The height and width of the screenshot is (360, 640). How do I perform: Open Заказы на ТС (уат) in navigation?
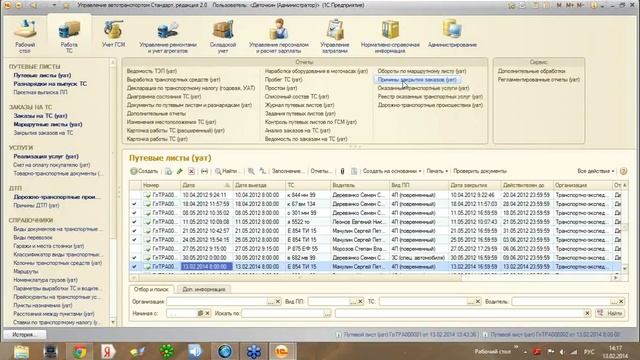40,116
